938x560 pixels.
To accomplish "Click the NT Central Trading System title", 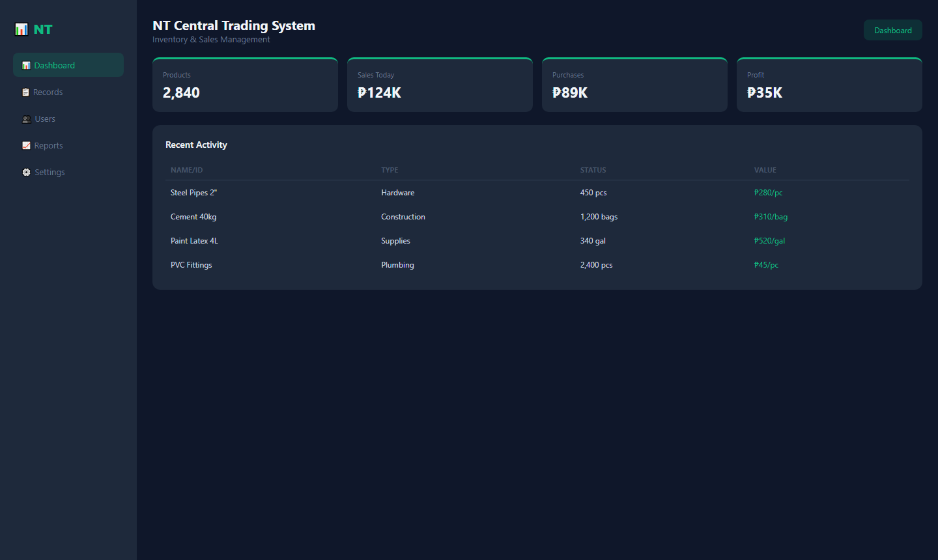I will click(x=234, y=25).
